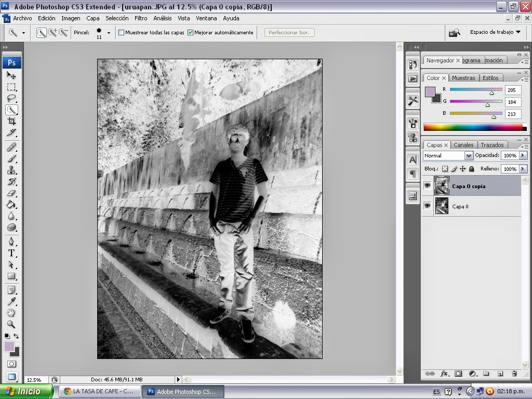Viewport: 532px width, 399px height.
Task: Enable Muestrear todas las capas
Action: point(121,32)
